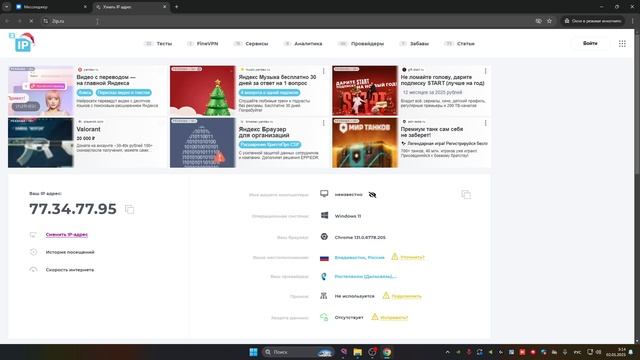
Task: Open the Статьи menu item
Action: pos(466,44)
